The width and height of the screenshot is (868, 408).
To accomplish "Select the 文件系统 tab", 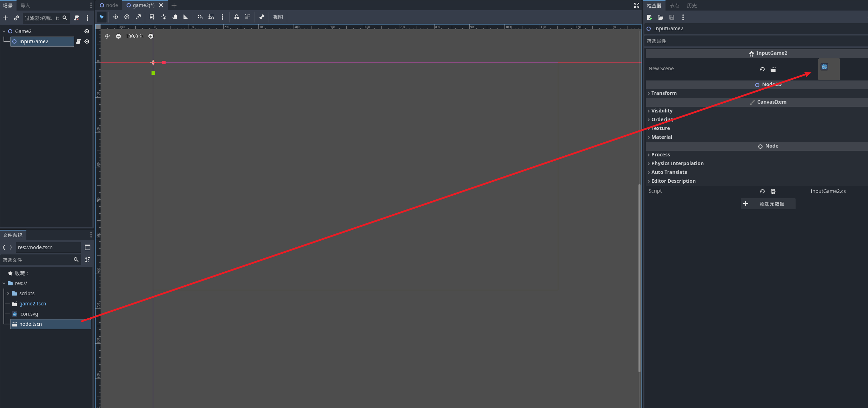I will (x=13, y=235).
